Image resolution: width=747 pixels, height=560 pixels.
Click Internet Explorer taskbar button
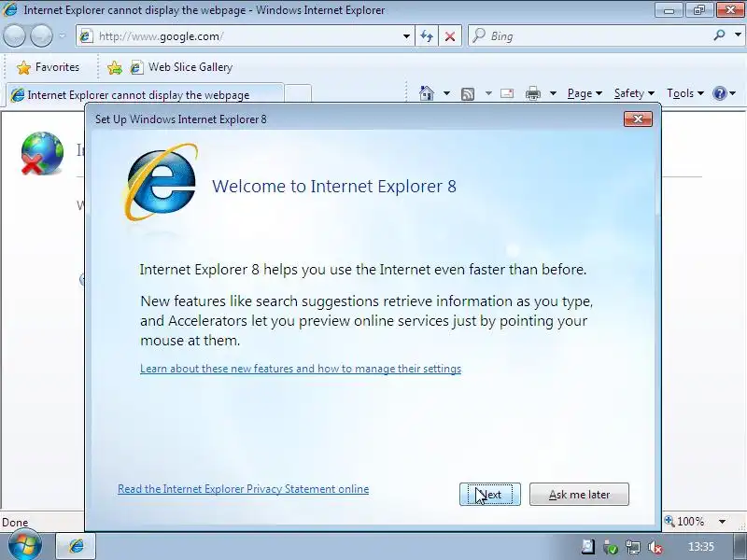click(x=76, y=546)
